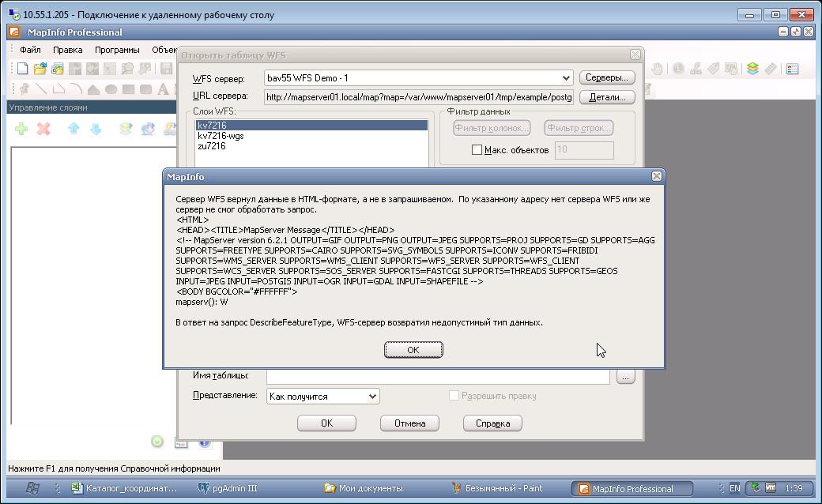
Task: Close the MapInfo error message dialog
Action: [656, 176]
